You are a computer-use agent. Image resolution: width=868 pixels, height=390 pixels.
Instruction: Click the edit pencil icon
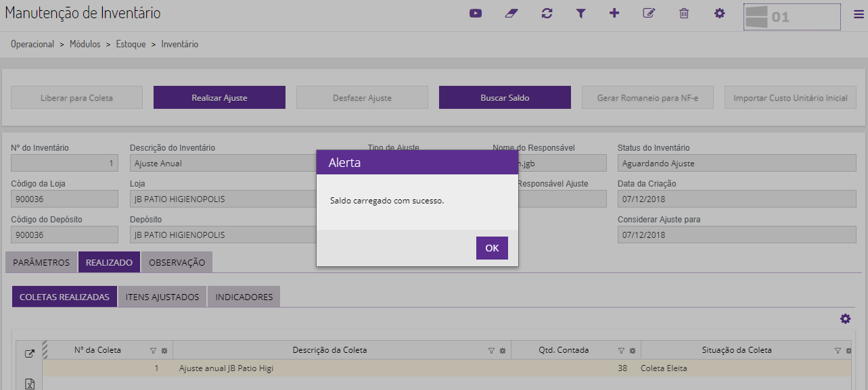(x=649, y=13)
